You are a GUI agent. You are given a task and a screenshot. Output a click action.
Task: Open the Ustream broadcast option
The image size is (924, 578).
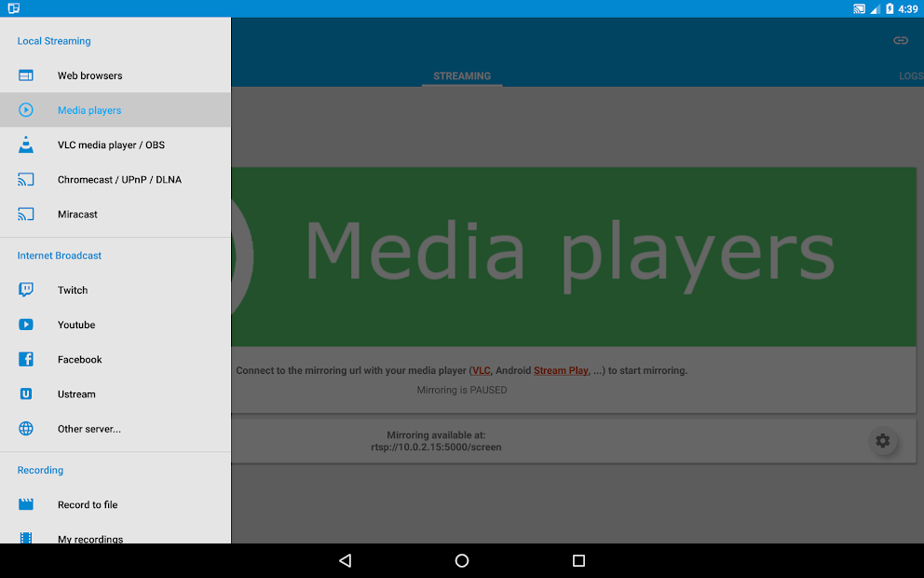click(x=76, y=393)
